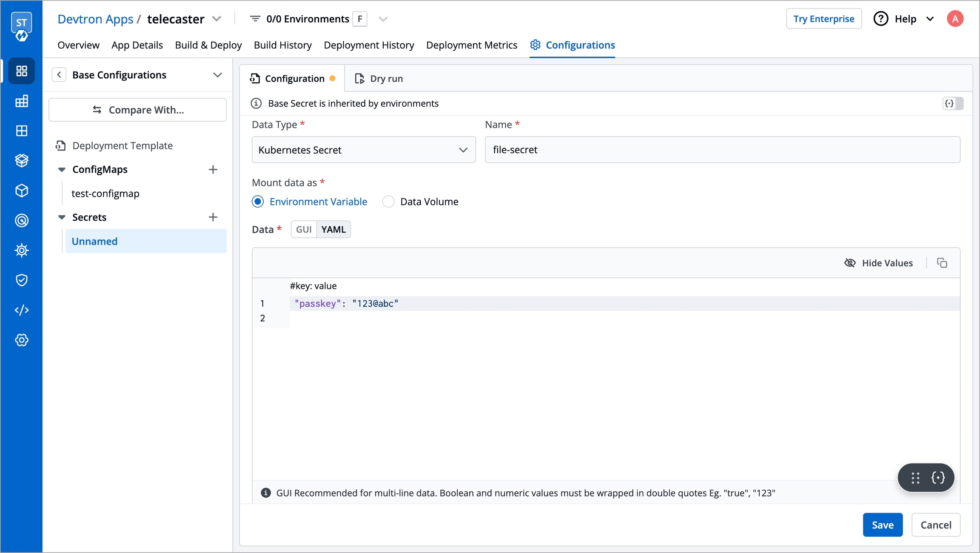This screenshot has height=553, width=980.
Task: Click the back arrow beside Base Configurations
Action: 59,75
